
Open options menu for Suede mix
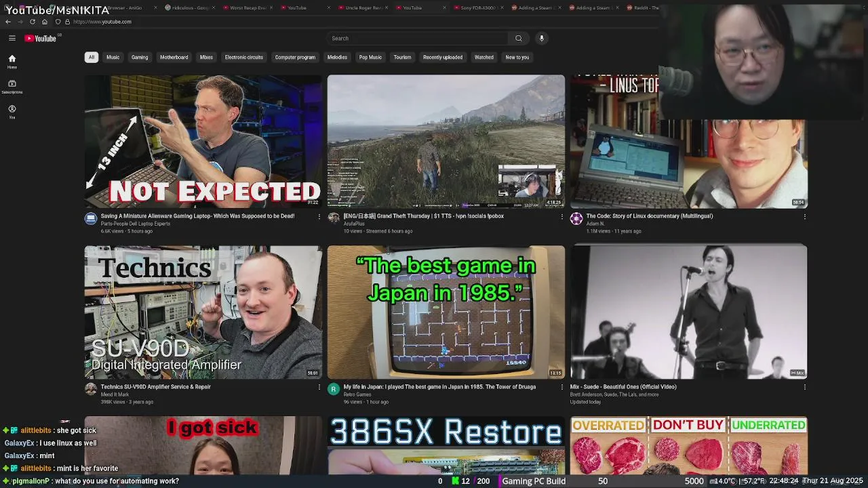click(x=805, y=387)
